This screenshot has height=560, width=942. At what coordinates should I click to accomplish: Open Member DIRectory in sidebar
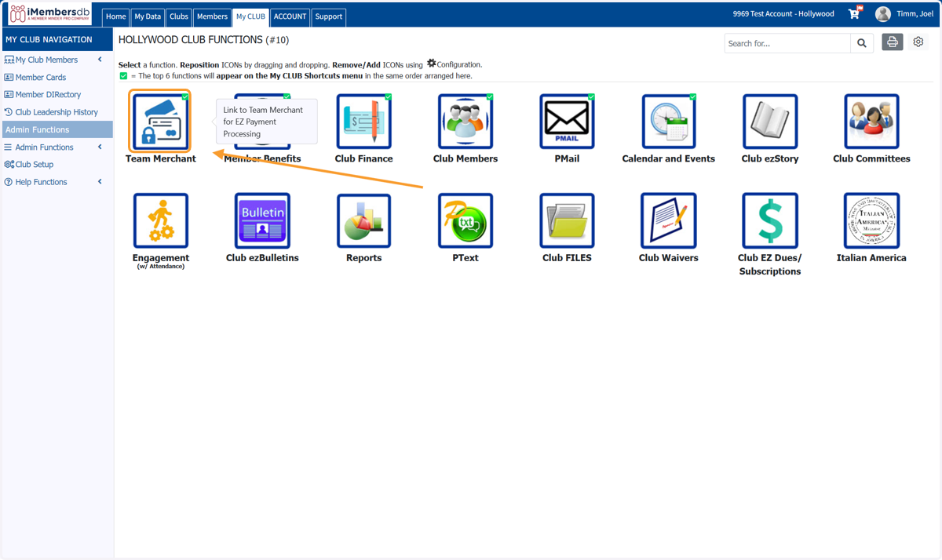click(48, 95)
